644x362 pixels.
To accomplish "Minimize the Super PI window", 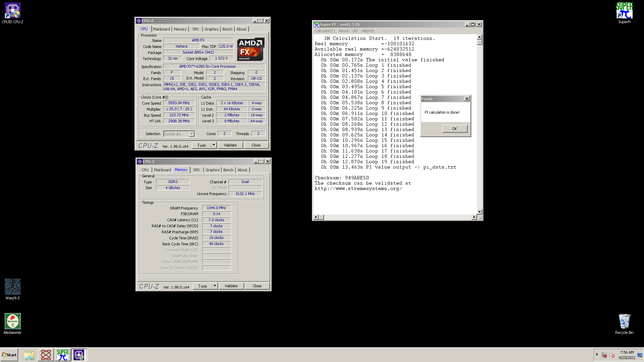I will (x=467, y=24).
